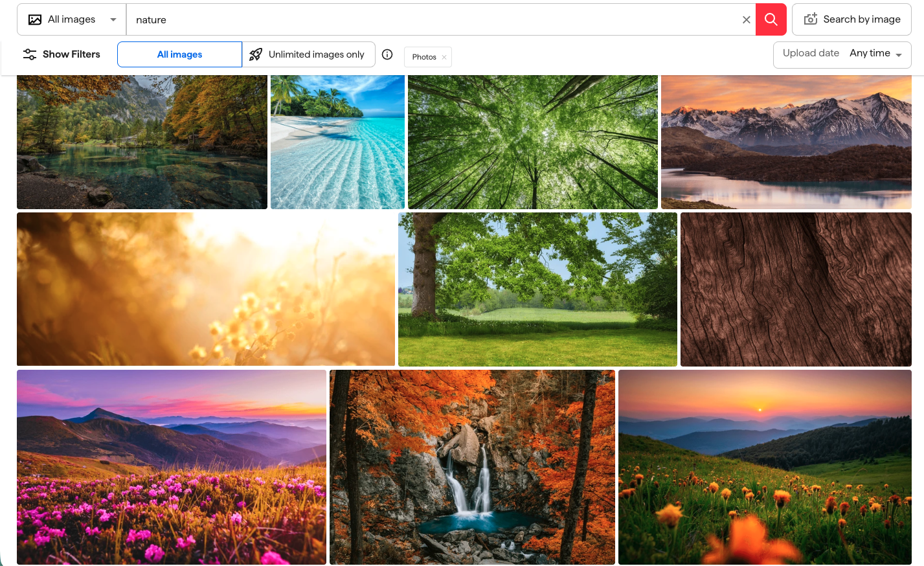Viewport: 924px width, 566px height.
Task: Switch to the All images results tab
Action: pos(179,54)
